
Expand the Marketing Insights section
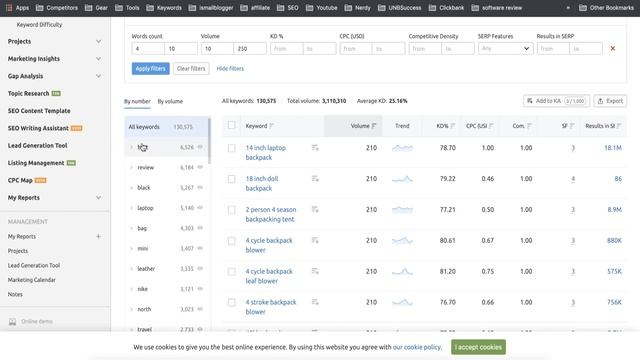coord(98,59)
